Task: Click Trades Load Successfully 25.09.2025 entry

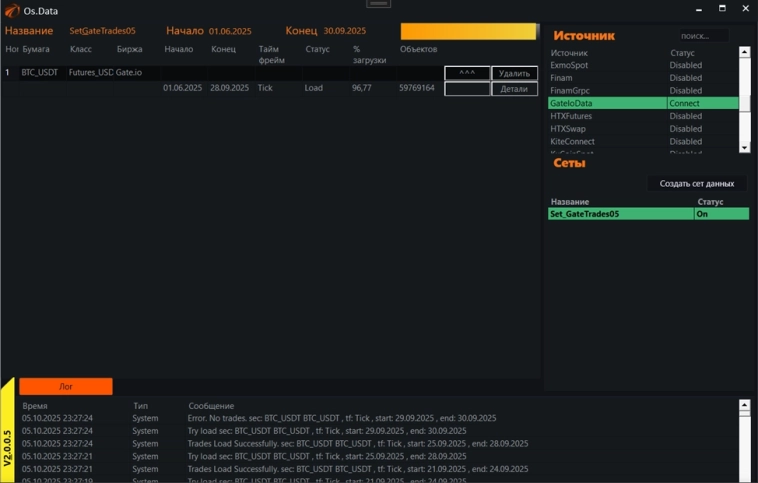Action: point(358,443)
